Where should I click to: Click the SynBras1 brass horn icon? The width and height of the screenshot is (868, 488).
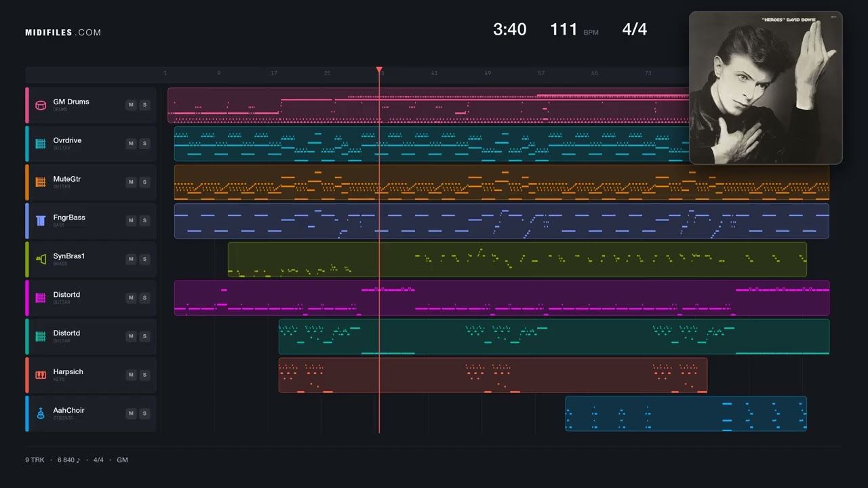(x=40, y=260)
